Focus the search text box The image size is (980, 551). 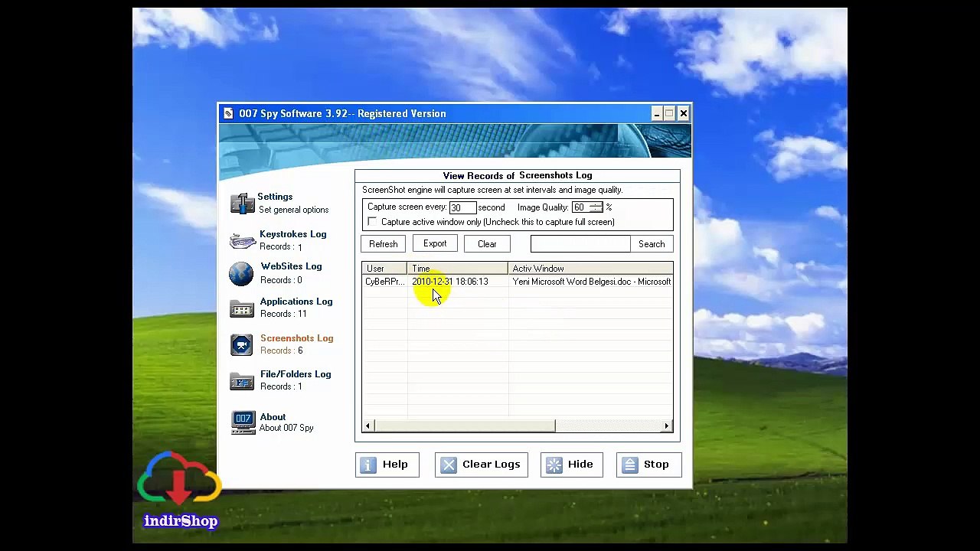click(x=580, y=244)
